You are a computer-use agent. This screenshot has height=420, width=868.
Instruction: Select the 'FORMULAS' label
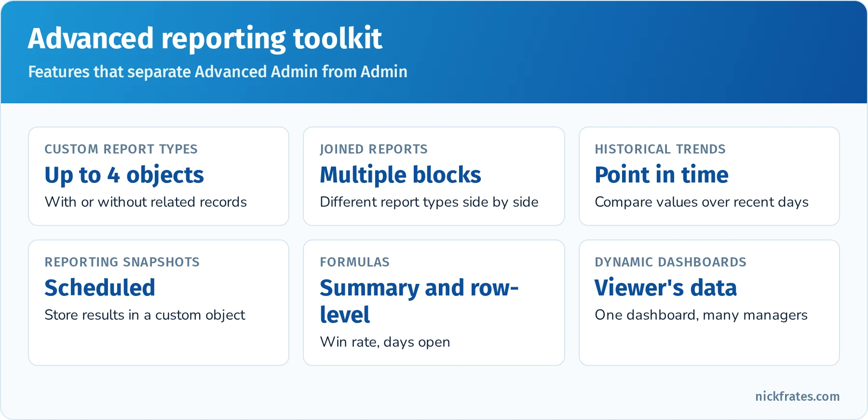click(x=354, y=262)
